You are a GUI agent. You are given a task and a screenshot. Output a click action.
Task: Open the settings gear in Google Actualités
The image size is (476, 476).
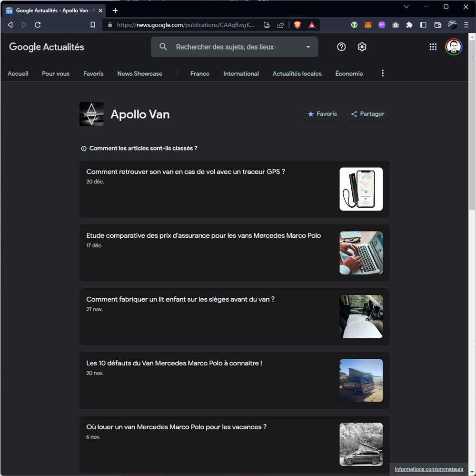click(362, 47)
